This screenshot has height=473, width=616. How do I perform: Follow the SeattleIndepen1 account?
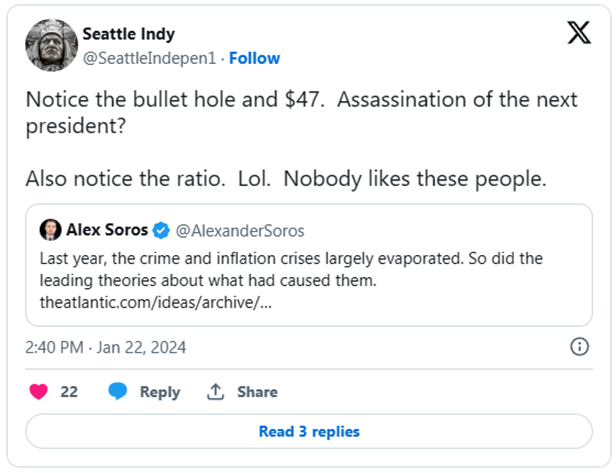pos(254,58)
